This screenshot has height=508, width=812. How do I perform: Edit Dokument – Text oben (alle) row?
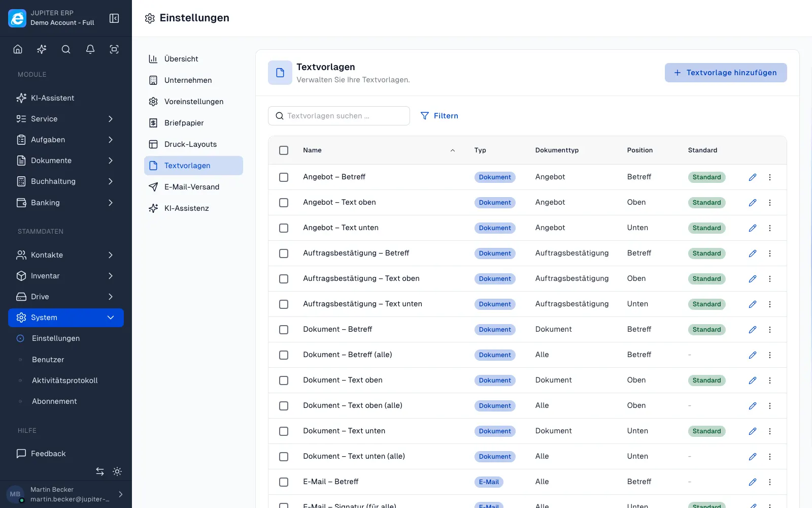pos(753,406)
